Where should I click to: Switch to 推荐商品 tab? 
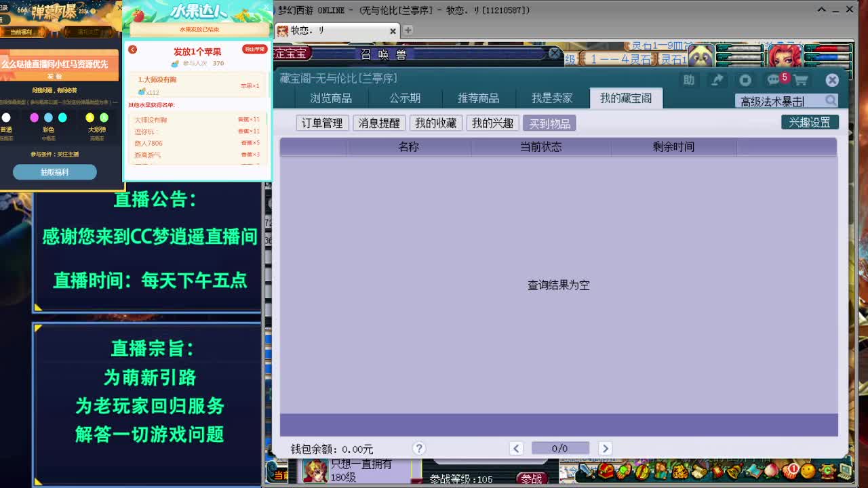478,98
